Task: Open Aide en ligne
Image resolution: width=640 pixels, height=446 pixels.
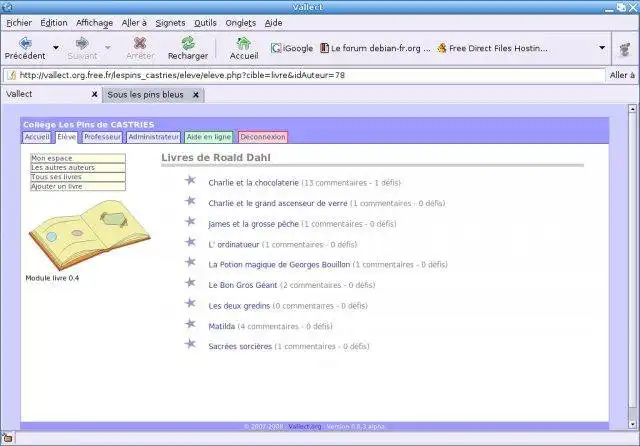Action: [209, 137]
